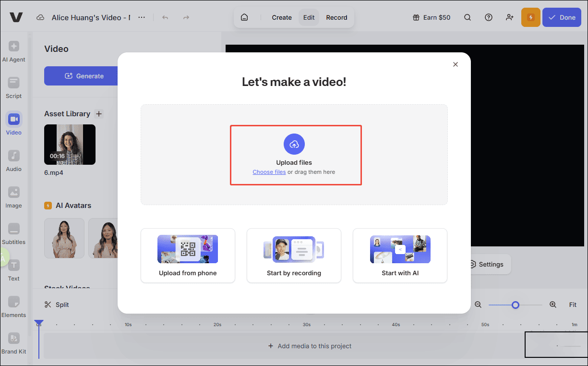Switch to the Create tab
The height and width of the screenshot is (366, 588).
(281, 17)
